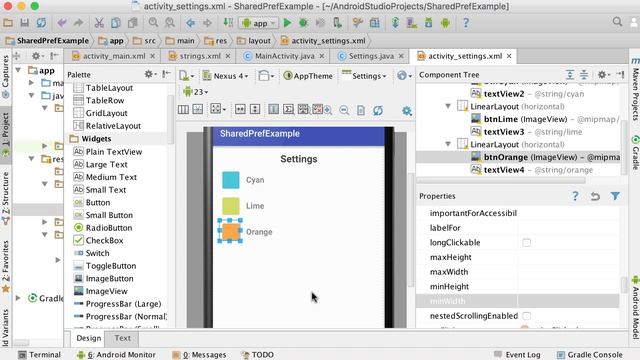This screenshot has width=640, height=360.
Task: Open the Gradle Console
Action: click(x=590, y=355)
